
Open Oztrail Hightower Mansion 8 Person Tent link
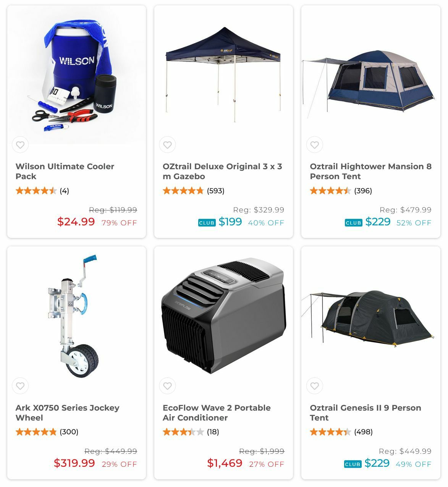click(370, 171)
